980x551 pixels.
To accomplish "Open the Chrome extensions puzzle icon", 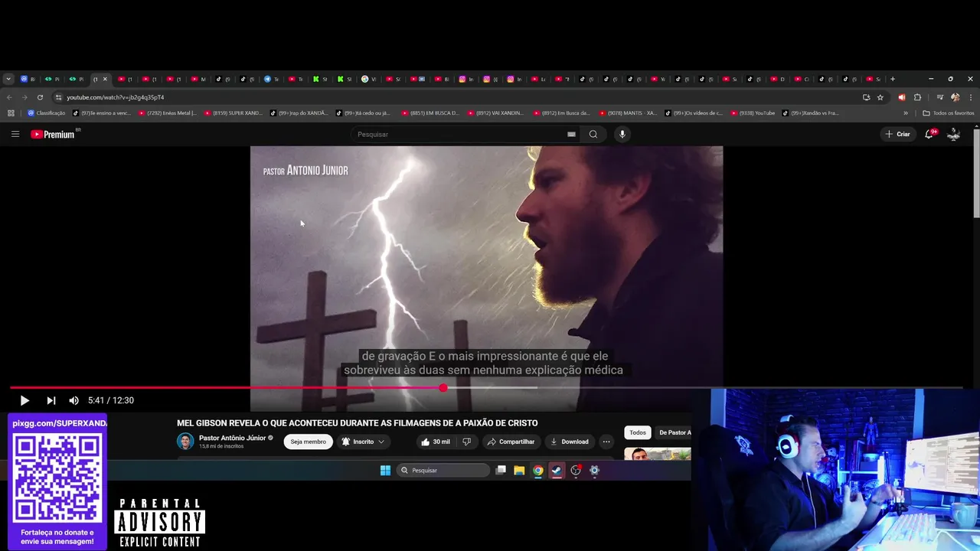I will pos(917,97).
